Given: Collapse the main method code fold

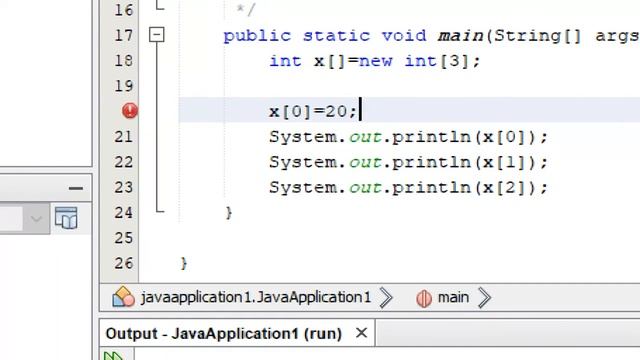Looking at the screenshot, I should (x=157, y=35).
